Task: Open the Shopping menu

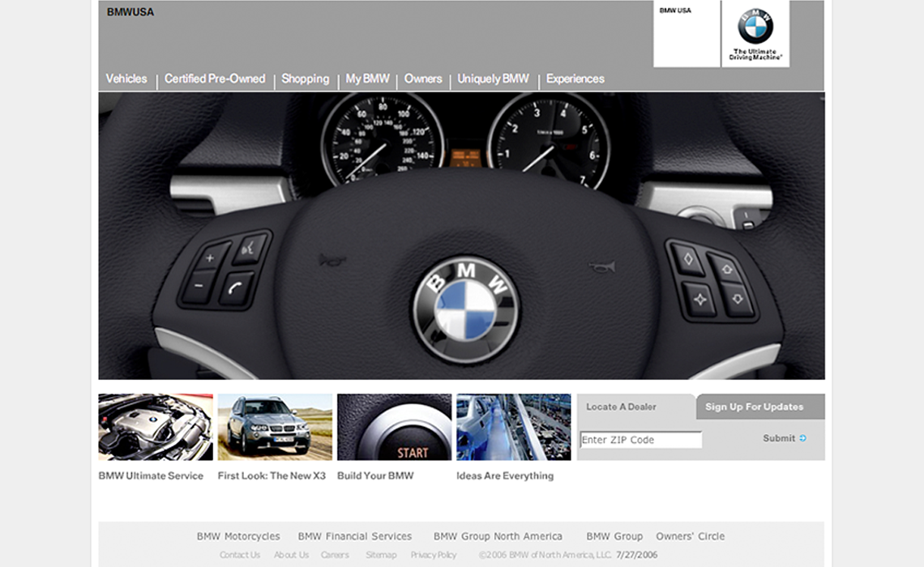Action: [305, 79]
